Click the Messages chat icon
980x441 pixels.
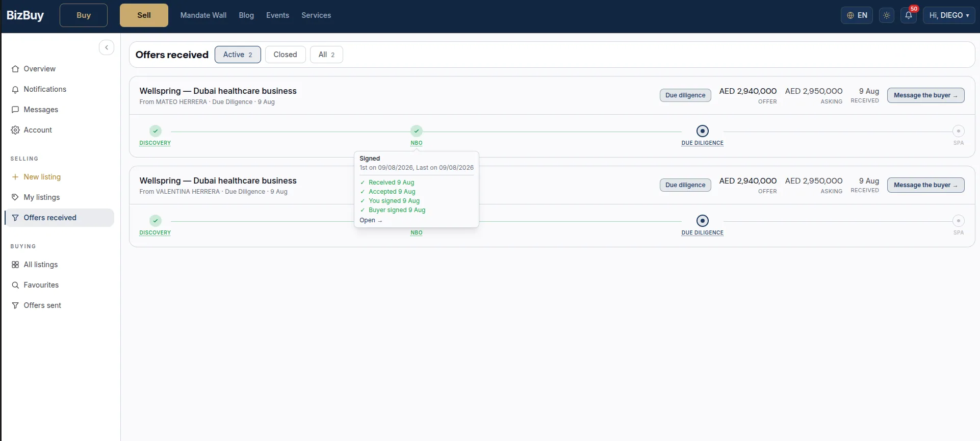pos(15,110)
